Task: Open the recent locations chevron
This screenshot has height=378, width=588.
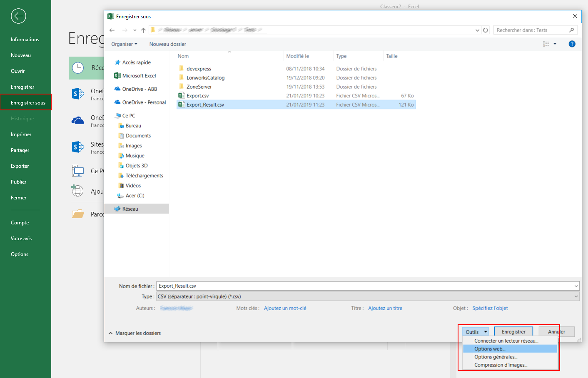Action: pos(135,30)
